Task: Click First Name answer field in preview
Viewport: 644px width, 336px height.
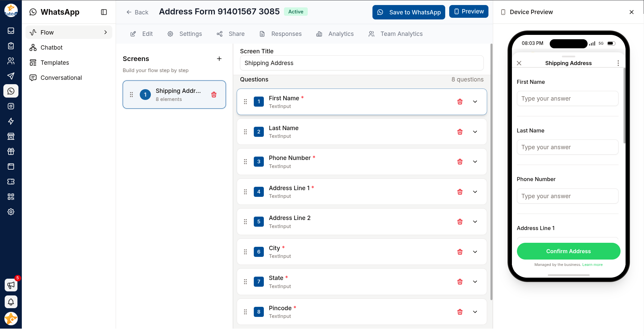Action: (x=567, y=99)
